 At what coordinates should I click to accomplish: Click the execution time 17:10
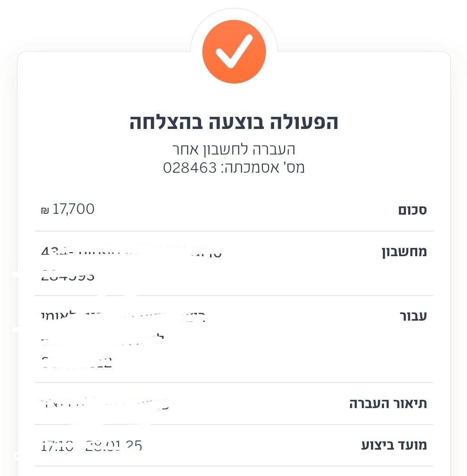pyautogui.click(x=58, y=446)
